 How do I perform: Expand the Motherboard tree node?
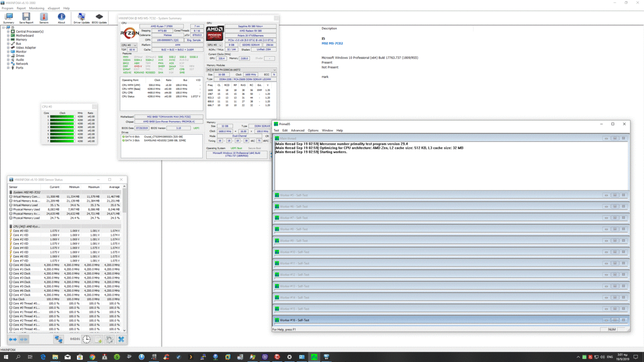(8, 36)
